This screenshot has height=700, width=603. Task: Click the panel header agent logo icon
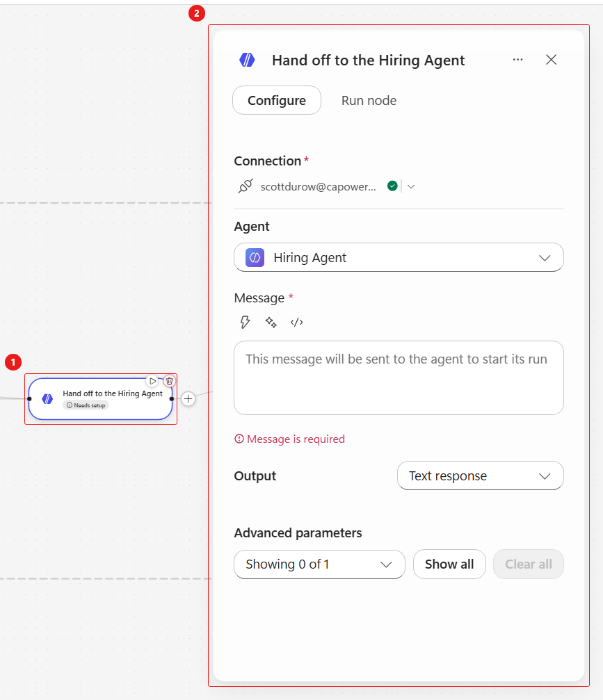pyautogui.click(x=247, y=59)
